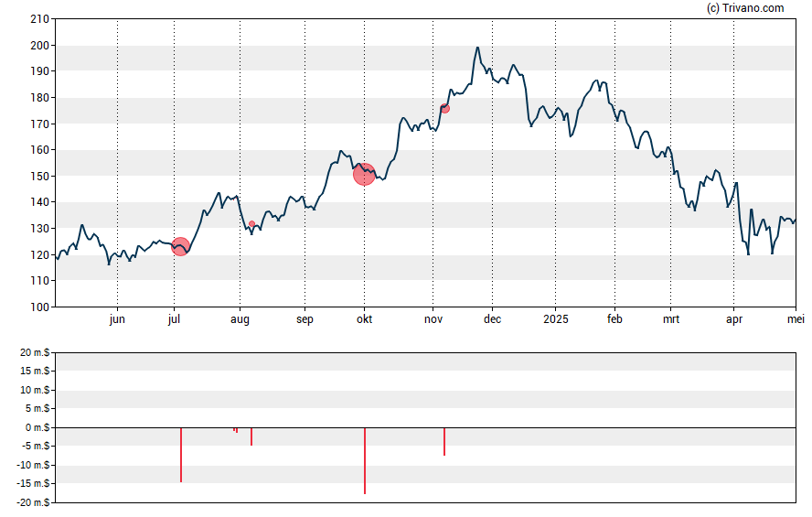Viewport: 812px width, 517px height.
Task: Click the '0 m.$' axis label
Action: [x=37, y=427]
